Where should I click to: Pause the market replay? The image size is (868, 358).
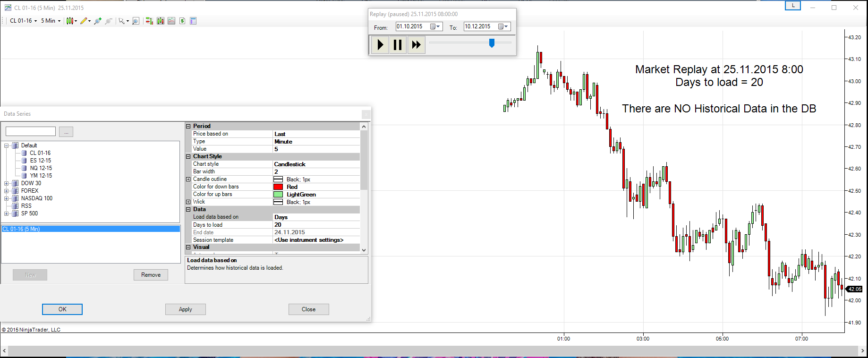pyautogui.click(x=398, y=45)
